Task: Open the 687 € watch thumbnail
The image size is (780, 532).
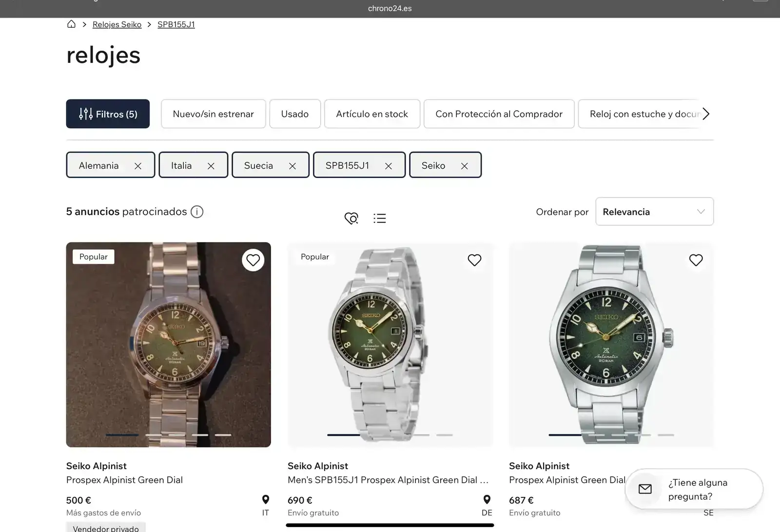Action: (x=611, y=344)
